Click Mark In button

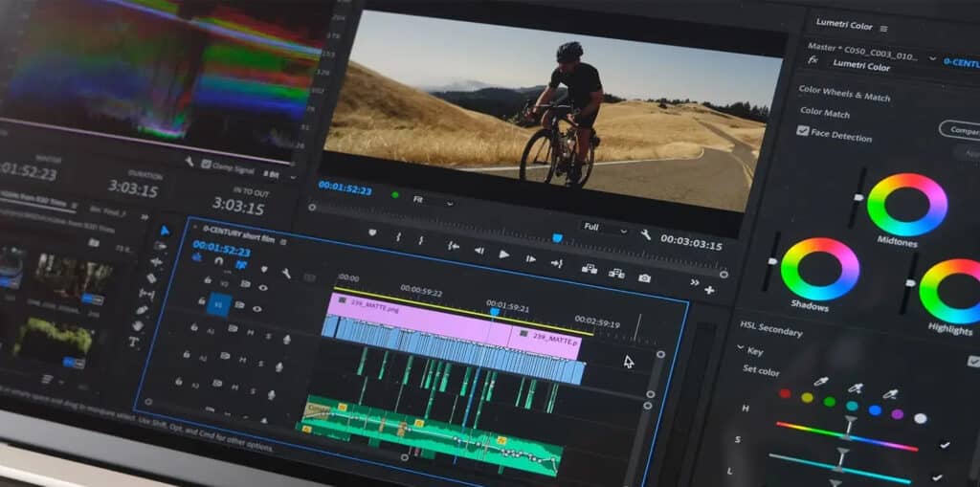tap(398, 237)
